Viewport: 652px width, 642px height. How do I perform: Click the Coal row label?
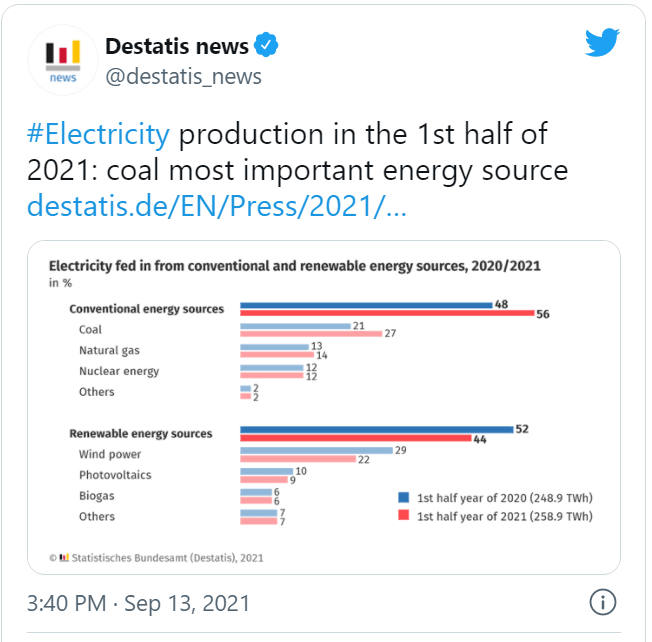pos(90,329)
